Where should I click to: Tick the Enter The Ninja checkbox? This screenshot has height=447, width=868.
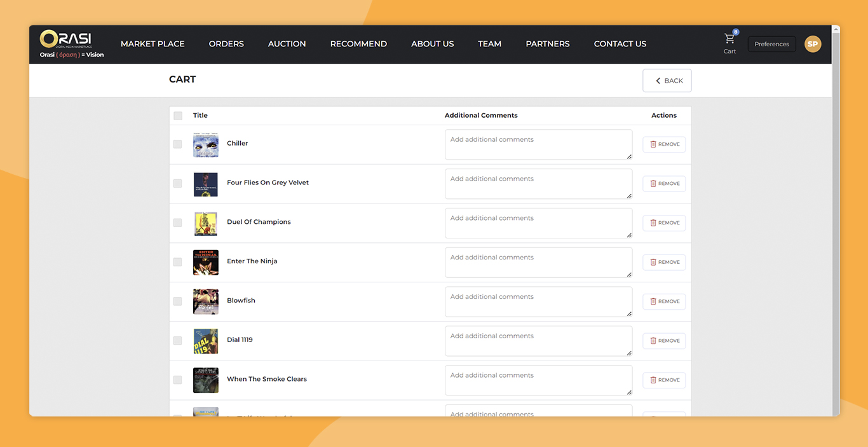pyautogui.click(x=178, y=262)
